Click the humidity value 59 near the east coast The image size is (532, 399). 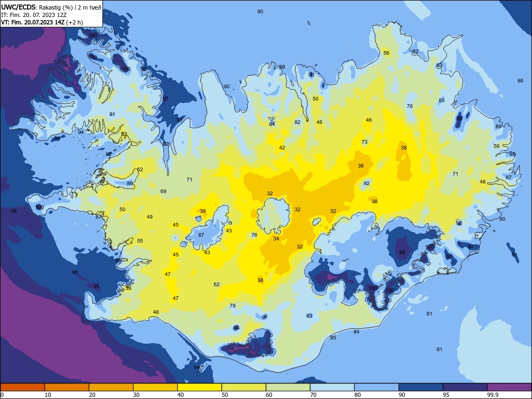[496, 146]
